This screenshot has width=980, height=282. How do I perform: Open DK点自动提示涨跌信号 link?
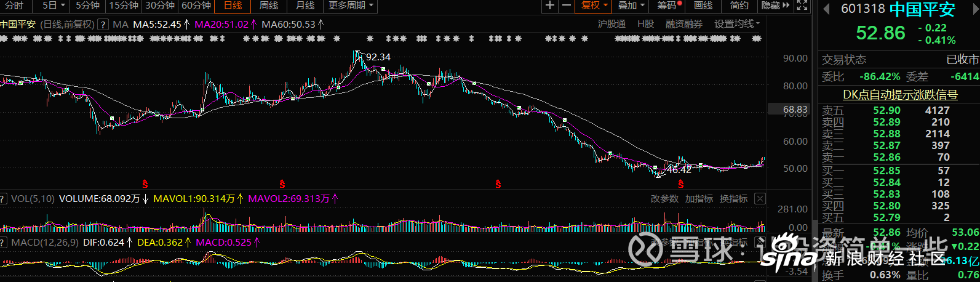900,95
